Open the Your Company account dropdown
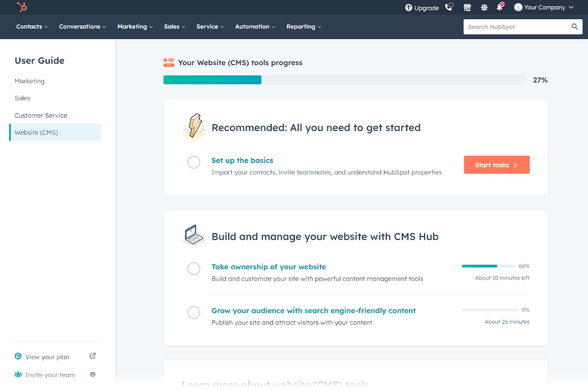 (544, 7)
